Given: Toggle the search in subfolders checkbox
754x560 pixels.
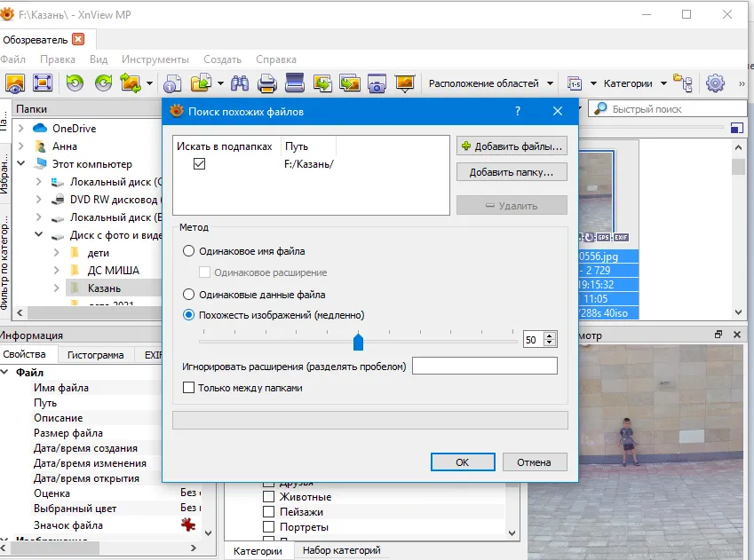Looking at the screenshot, I should [199, 164].
